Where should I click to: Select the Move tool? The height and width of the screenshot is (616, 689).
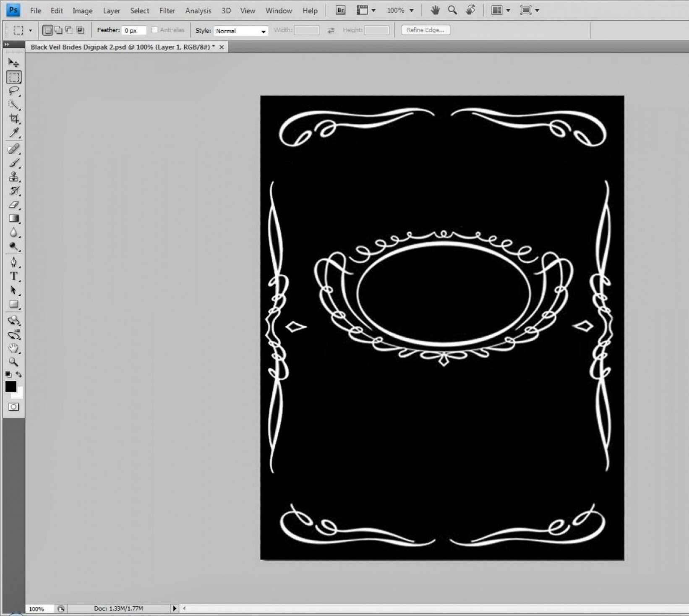[13, 63]
